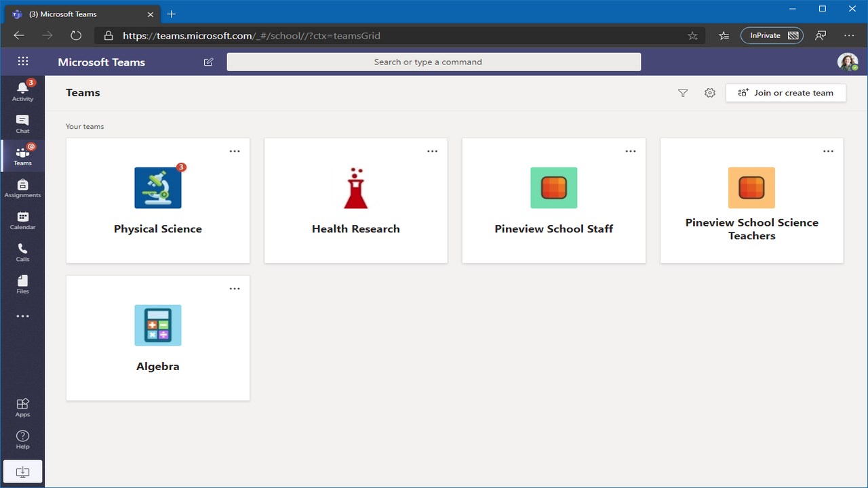Open more options for Pineview School Staff
Image resolution: width=868 pixels, height=488 pixels.
[x=631, y=151]
